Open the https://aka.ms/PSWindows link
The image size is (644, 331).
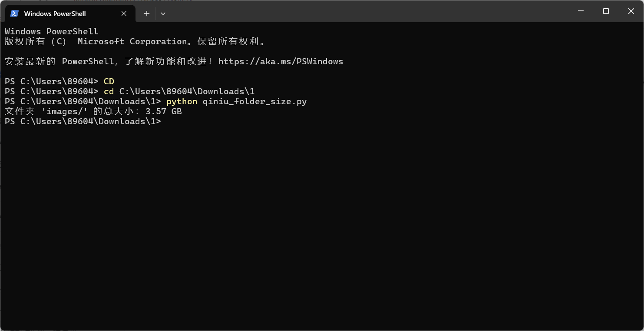[281, 61]
